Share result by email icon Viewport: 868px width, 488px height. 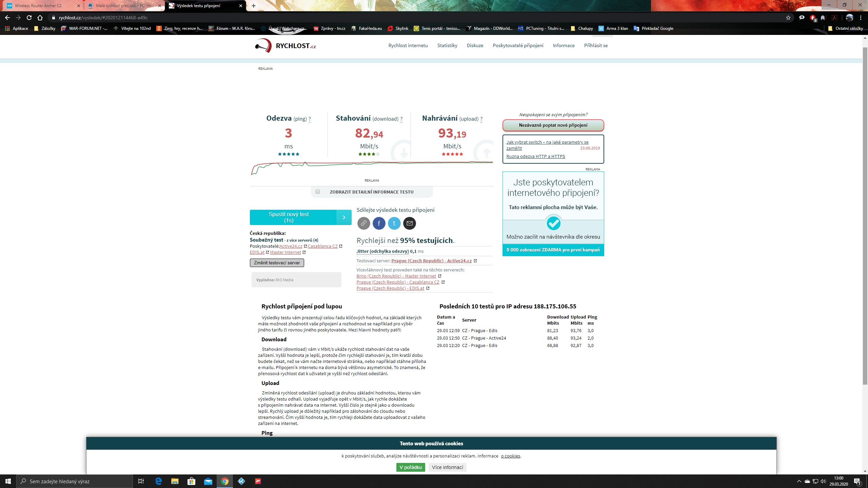[x=410, y=223]
